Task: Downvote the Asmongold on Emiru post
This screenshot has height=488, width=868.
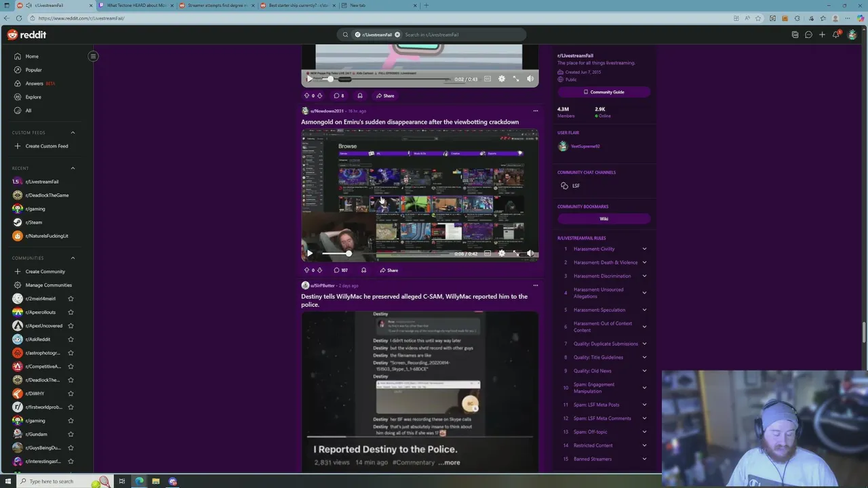Action: 319,270
